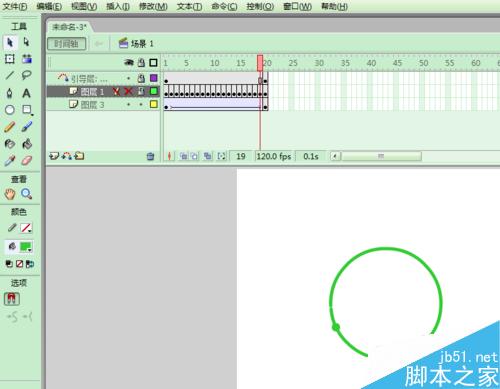Open the 控制(O) menu
This screenshot has width=500, height=389.
click(x=260, y=6)
